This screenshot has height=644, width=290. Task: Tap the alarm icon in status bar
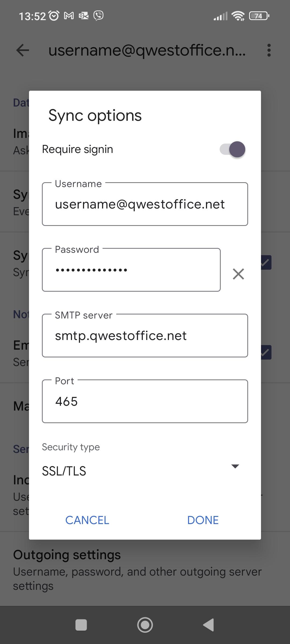[x=54, y=16]
